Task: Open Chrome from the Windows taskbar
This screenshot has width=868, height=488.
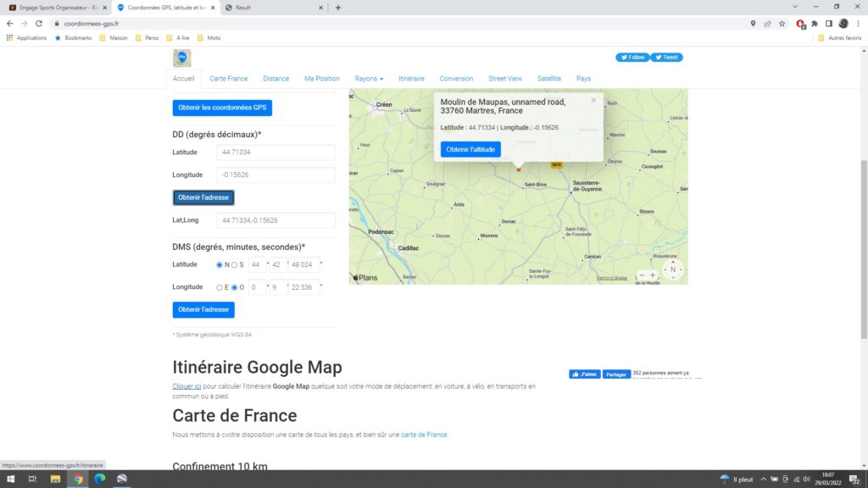Action: click(x=78, y=480)
